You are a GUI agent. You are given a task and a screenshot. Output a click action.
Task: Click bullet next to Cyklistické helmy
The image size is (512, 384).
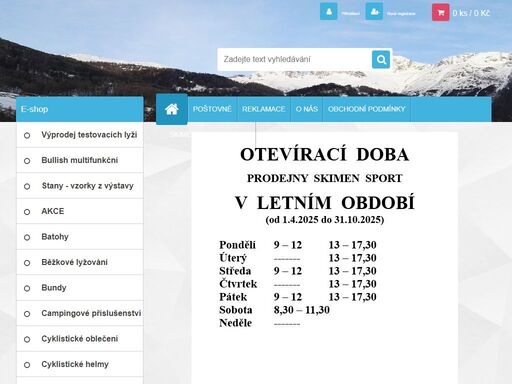(x=27, y=365)
